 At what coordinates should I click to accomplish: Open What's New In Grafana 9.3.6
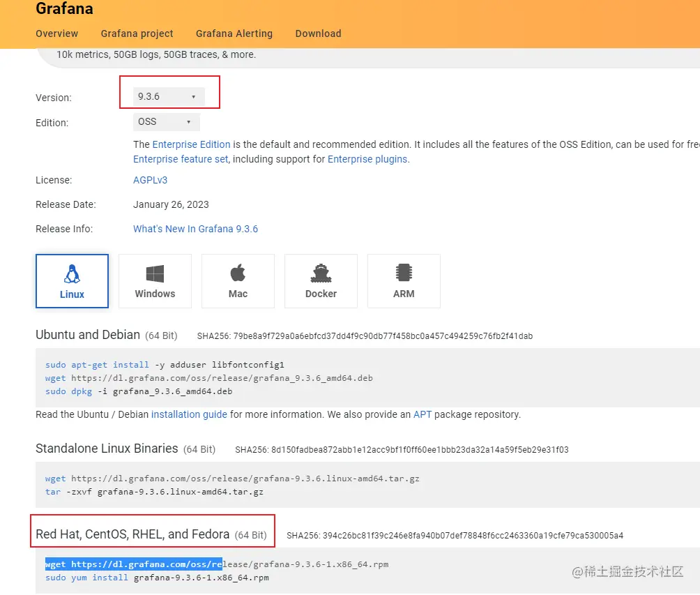pos(195,229)
